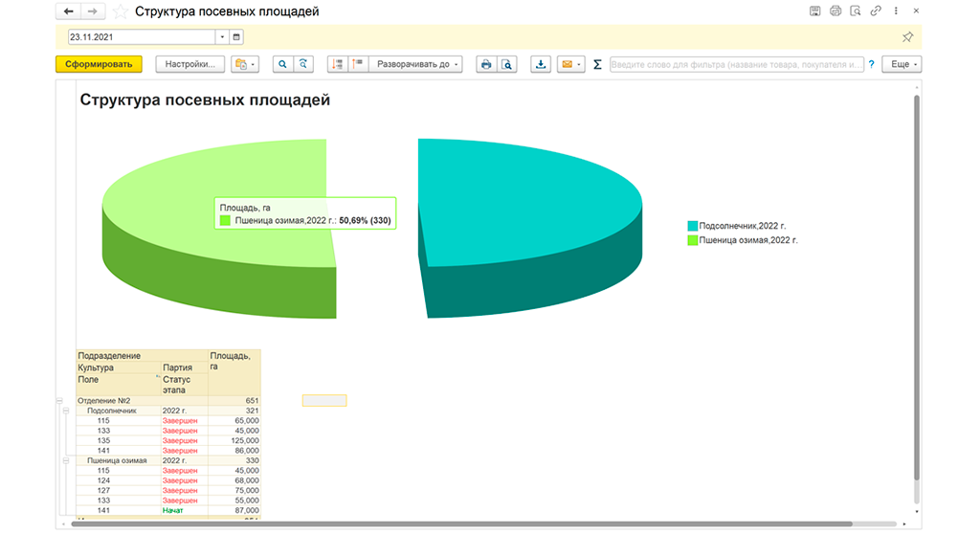This screenshot has height=534, width=980.
Task: Click the sigma sum icon
Action: pyautogui.click(x=597, y=64)
